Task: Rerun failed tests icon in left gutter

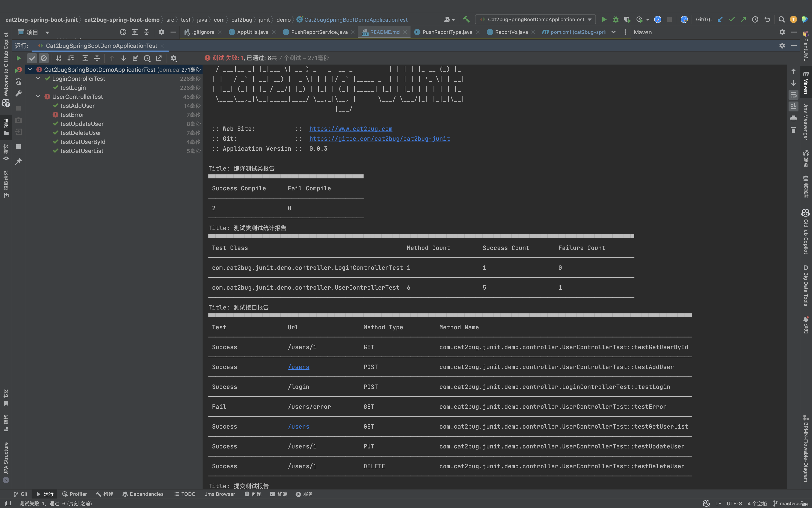Action: pyautogui.click(x=18, y=70)
